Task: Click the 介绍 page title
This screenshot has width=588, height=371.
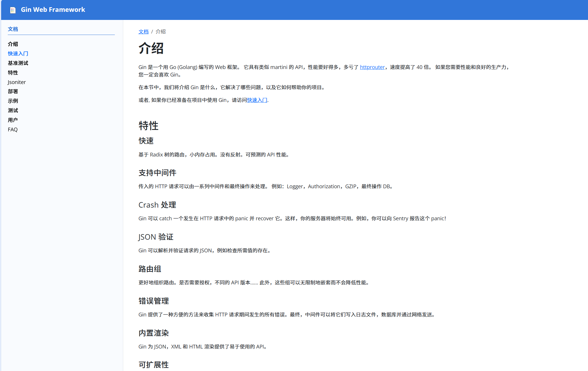Action: tap(151, 48)
